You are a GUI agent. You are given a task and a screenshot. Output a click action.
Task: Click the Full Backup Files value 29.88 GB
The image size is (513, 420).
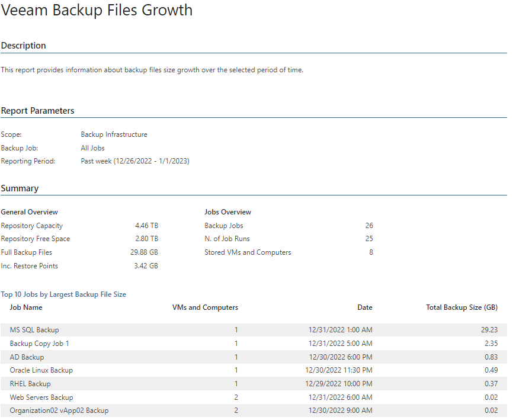[144, 252]
